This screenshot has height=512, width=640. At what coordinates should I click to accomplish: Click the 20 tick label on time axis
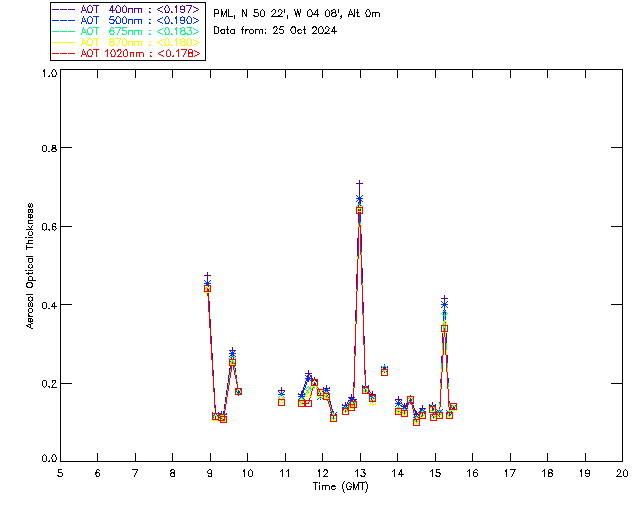click(x=622, y=472)
